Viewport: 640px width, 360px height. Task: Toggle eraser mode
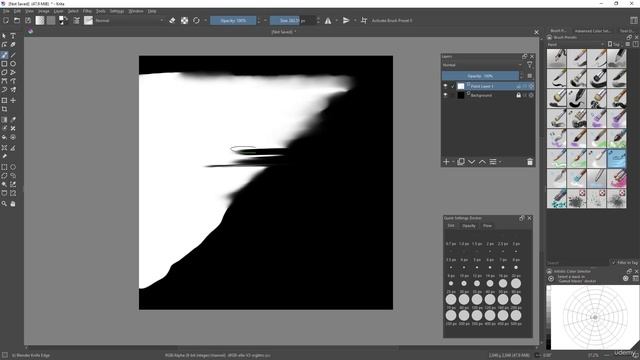(172, 20)
